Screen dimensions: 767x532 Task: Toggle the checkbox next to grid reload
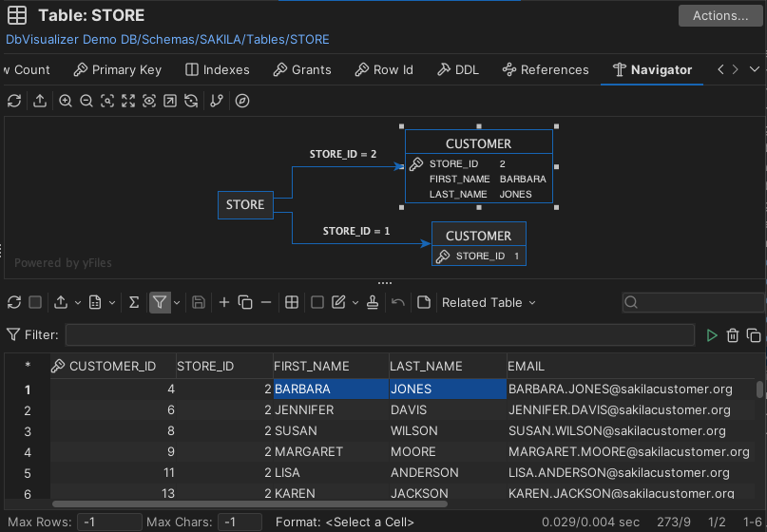[35, 302]
